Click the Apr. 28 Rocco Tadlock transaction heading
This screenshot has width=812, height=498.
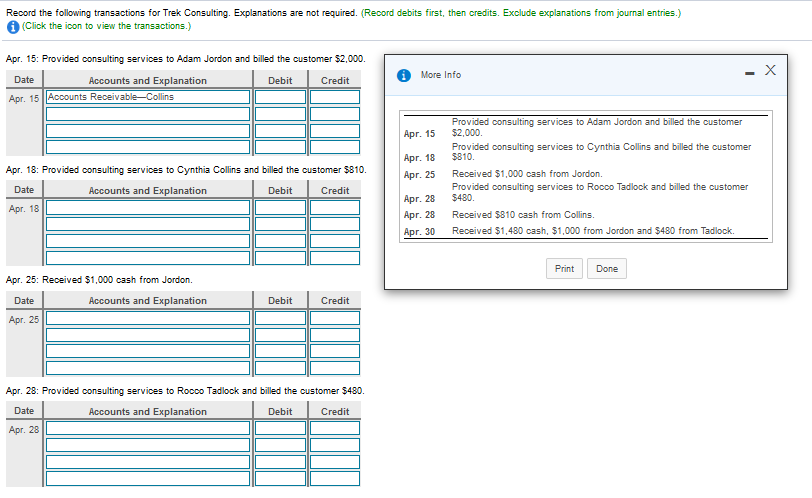(x=185, y=391)
